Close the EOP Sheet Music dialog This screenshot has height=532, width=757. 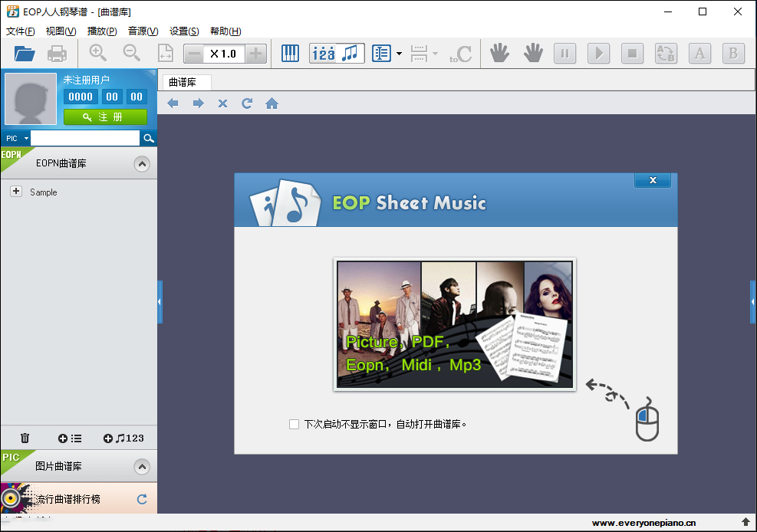[652, 180]
